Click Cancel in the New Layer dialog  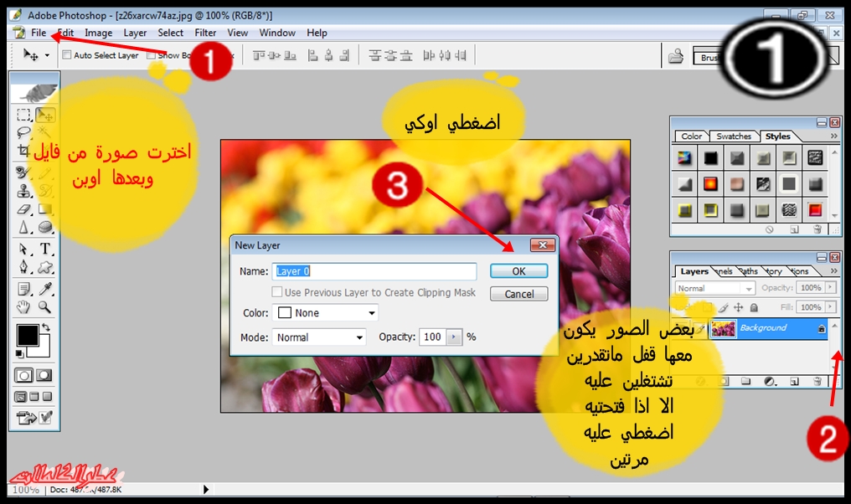click(x=518, y=294)
